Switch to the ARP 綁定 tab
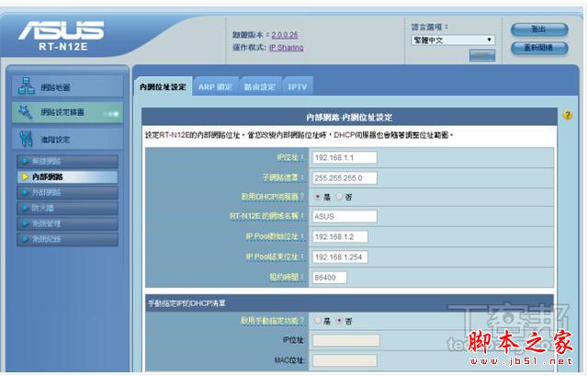 tap(215, 86)
